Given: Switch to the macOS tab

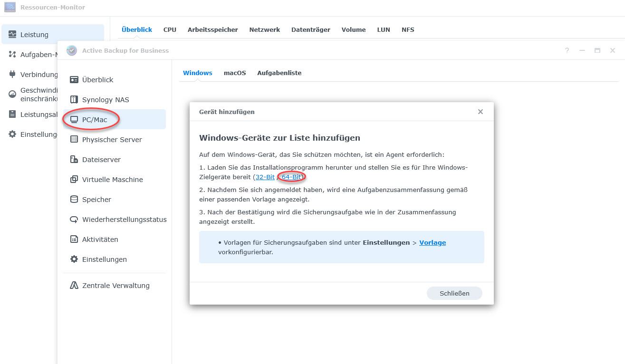Looking at the screenshot, I should 235,73.
